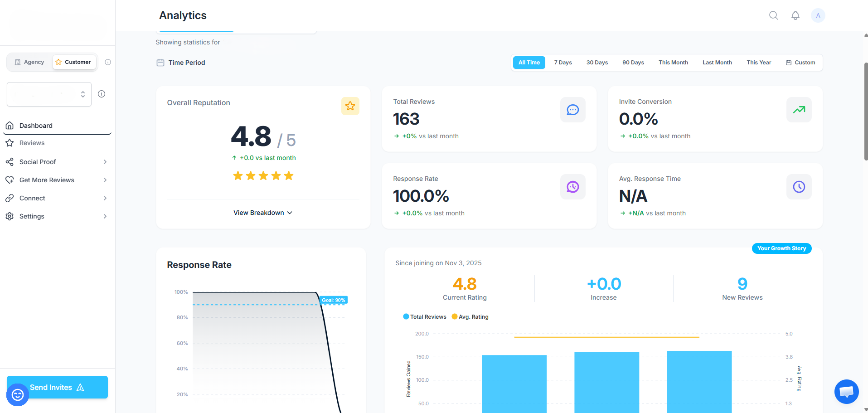Click the Settings gear icon in sidebar
Image resolution: width=868 pixels, height=413 pixels.
[10, 216]
